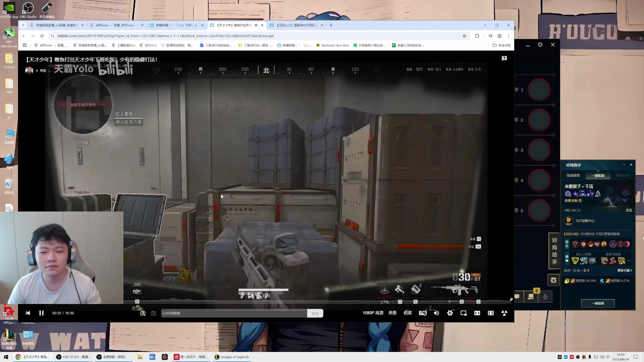The image size is (644, 362).
Task: Pause the Bilibili video
Action: 41,313
